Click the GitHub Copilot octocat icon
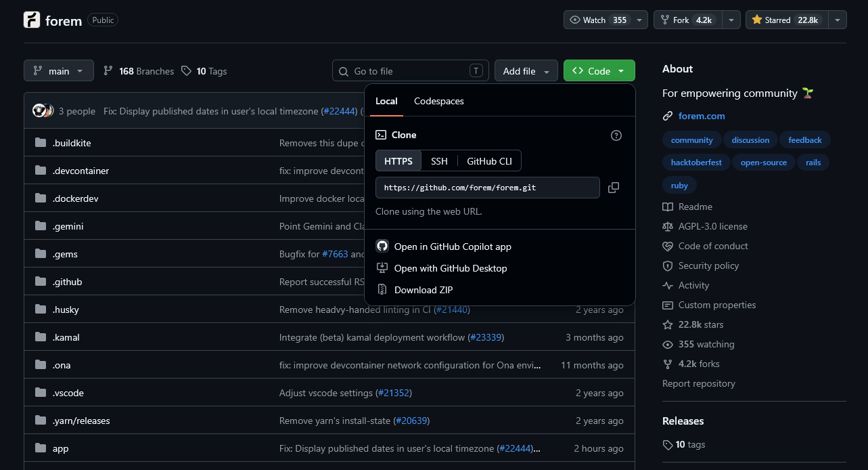The height and width of the screenshot is (470, 868). click(382, 247)
